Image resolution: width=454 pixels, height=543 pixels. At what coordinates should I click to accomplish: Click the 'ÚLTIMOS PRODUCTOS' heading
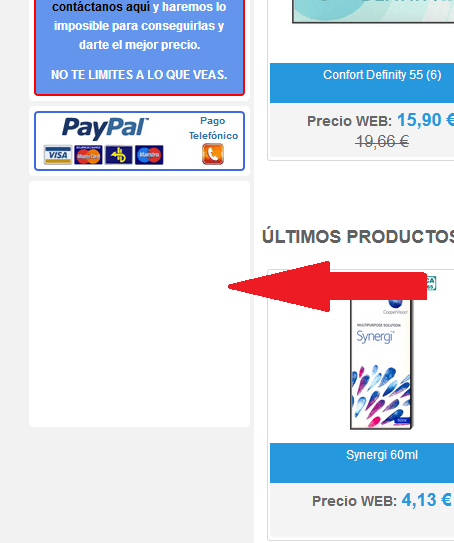click(x=358, y=237)
